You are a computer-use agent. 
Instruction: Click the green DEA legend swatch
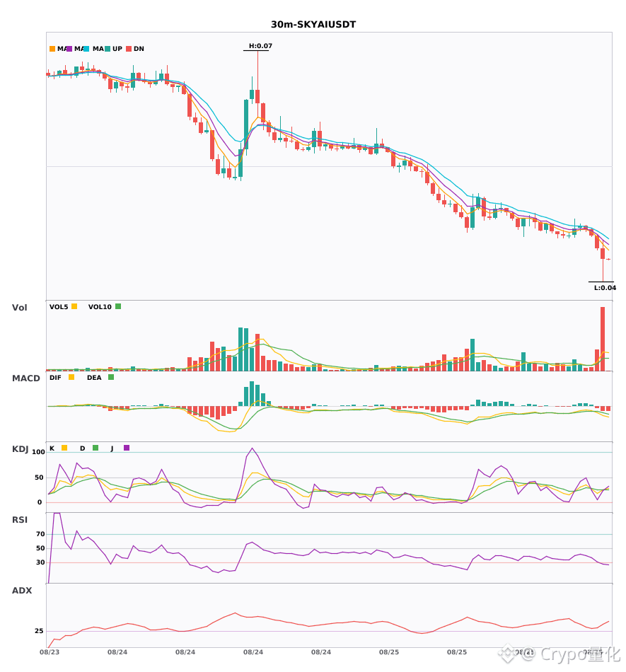point(111,377)
